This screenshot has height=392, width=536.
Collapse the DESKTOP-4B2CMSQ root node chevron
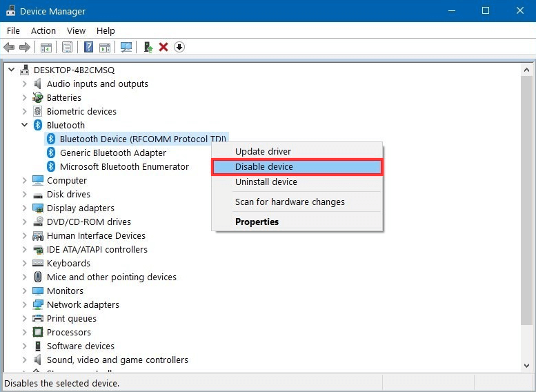pos(11,70)
